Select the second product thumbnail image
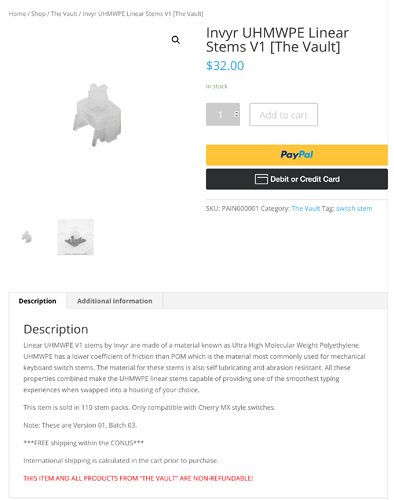394x500 pixels. pyautogui.click(x=75, y=237)
